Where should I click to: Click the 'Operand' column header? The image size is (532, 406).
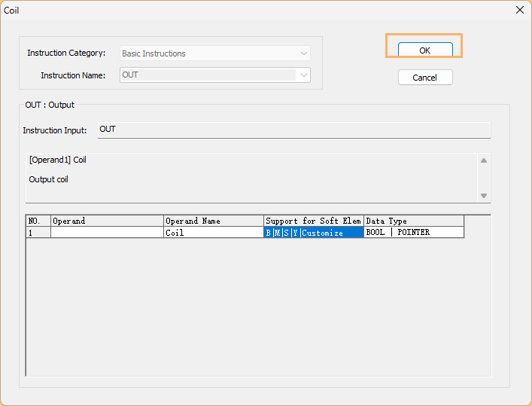coord(107,221)
